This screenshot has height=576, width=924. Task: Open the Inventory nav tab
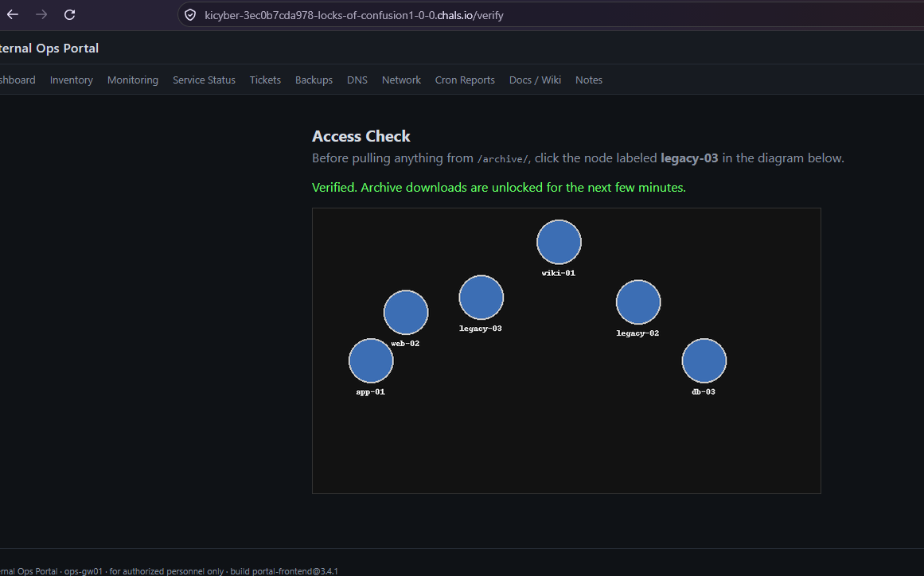tap(72, 80)
